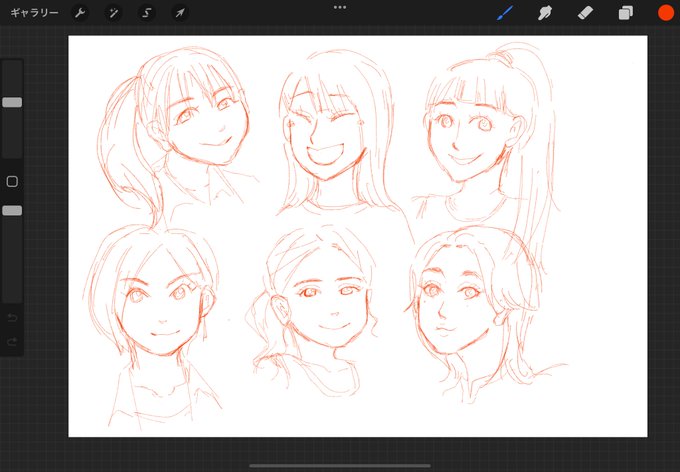Select the Eraser tool
680x472 pixels.
tap(585, 13)
